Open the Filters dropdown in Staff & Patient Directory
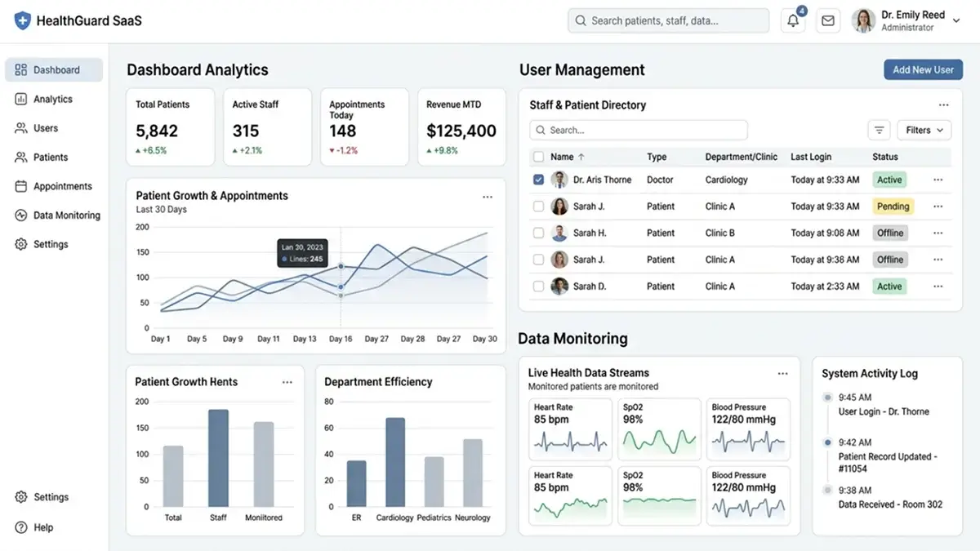Image resolution: width=980 pixels, height=551 pixels. (923, 129)
